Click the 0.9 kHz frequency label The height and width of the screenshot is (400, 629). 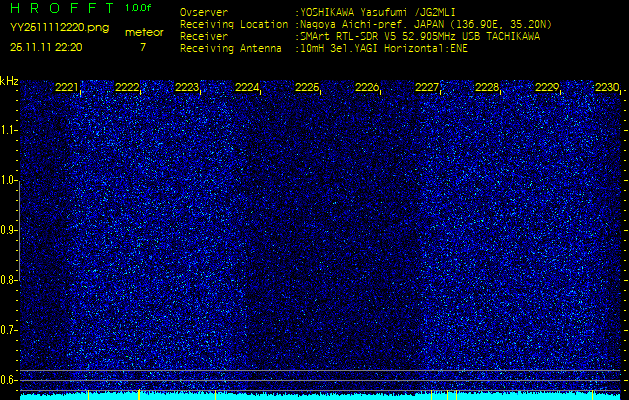(7, 230)
